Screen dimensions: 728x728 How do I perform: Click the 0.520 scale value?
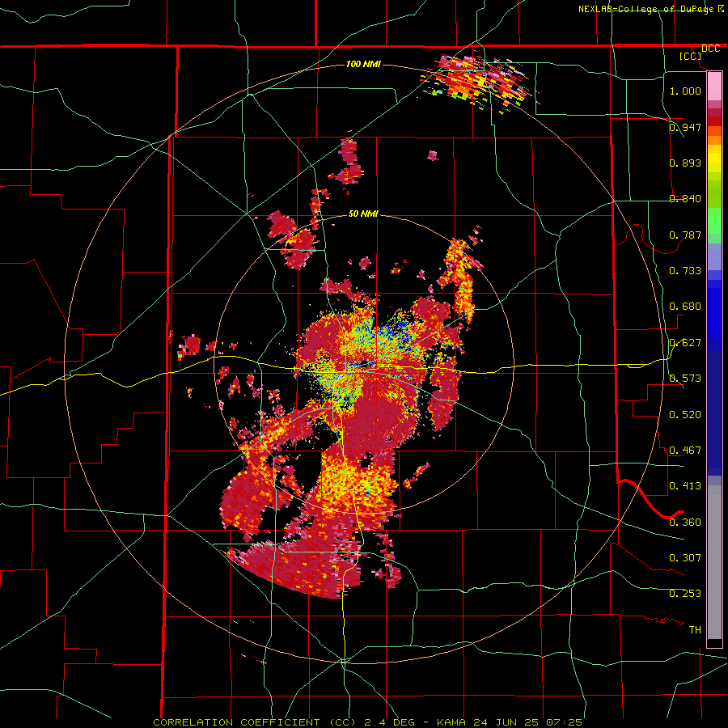(x=685, y=414)
